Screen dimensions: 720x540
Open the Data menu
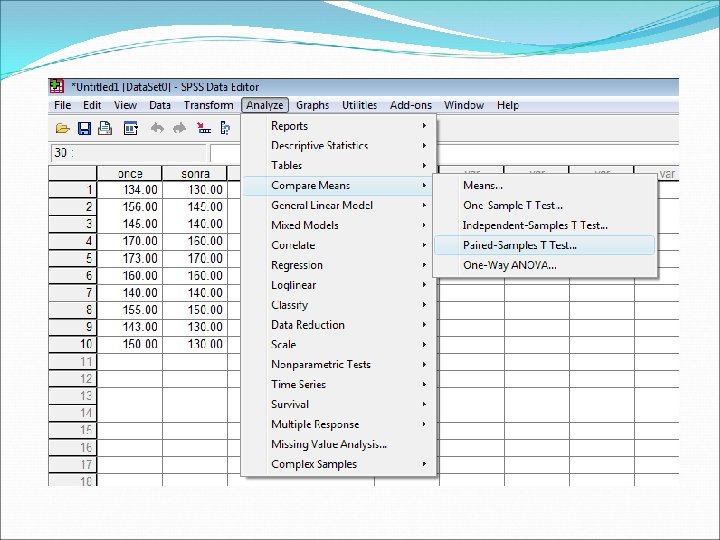160,105
